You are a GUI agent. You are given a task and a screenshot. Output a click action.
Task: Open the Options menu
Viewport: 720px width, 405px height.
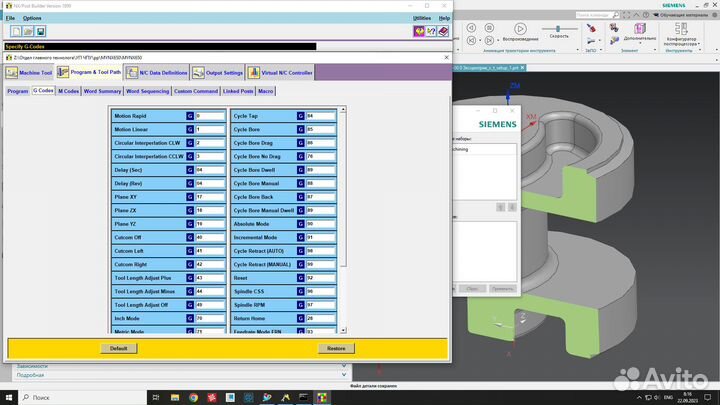(x=32, y=18)
